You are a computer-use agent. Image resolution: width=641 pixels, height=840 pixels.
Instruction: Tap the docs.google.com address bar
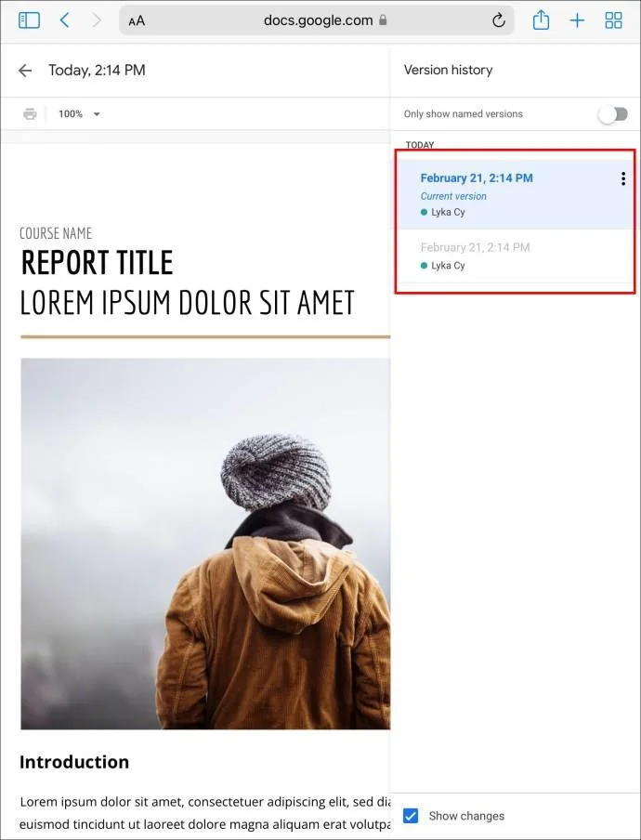(x=317, y=20)
